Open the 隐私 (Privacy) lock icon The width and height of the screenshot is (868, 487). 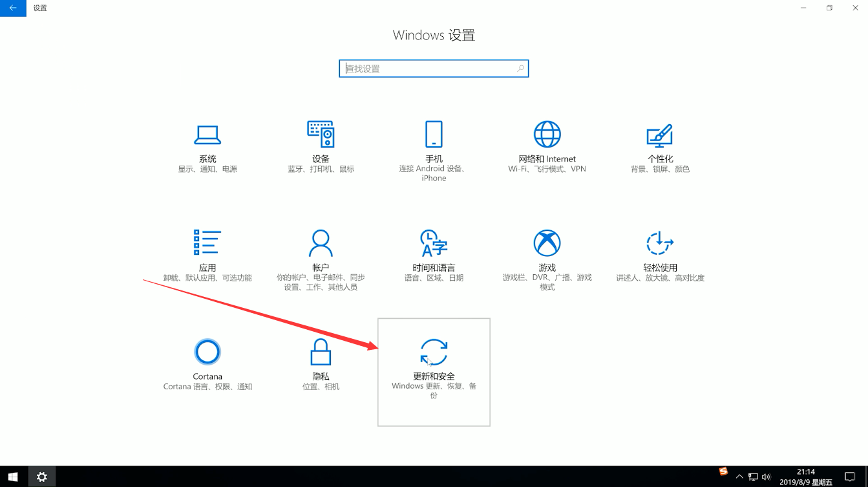click(321, 352)
